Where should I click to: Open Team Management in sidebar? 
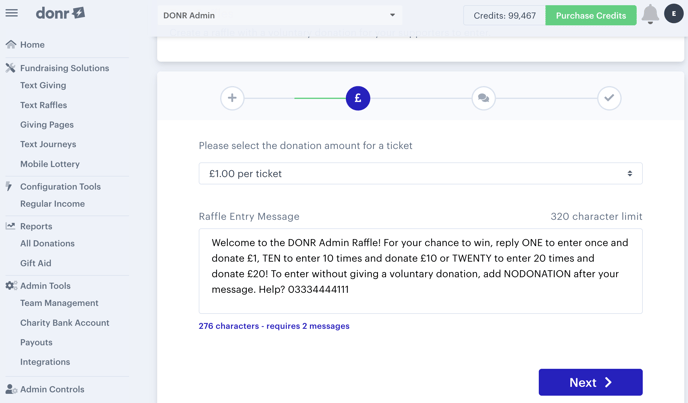[59, 303]
